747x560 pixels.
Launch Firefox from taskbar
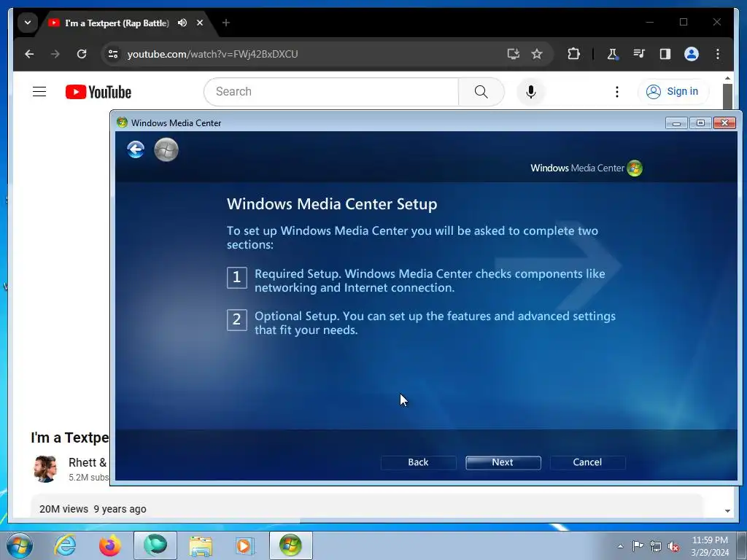pyautogui.click(x=109, y=545)
